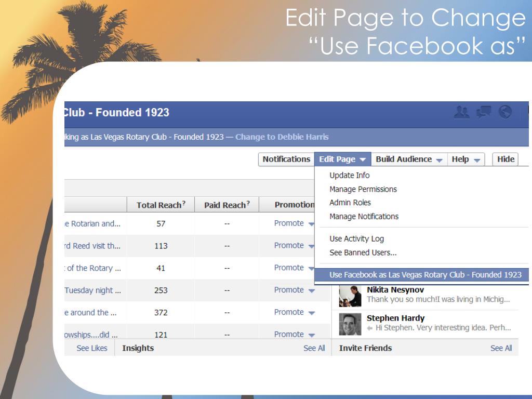Click the total reach value 372

(x=161, y=312)
